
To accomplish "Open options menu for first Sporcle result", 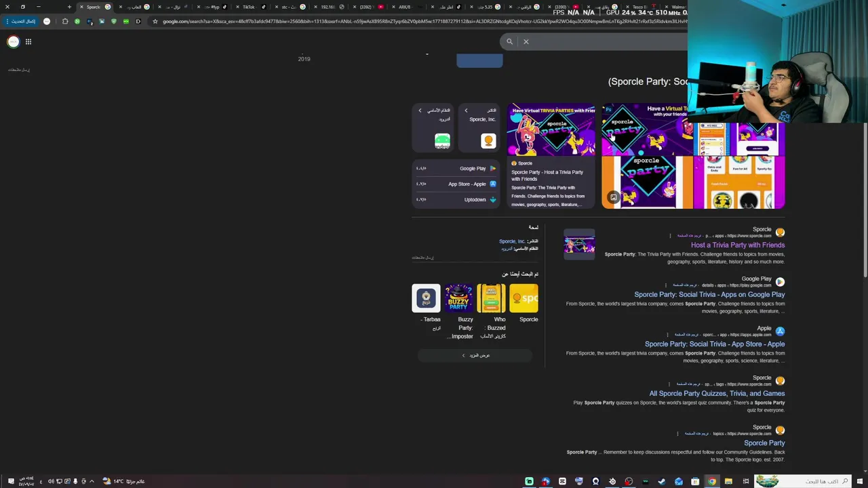I will [670, 236].
